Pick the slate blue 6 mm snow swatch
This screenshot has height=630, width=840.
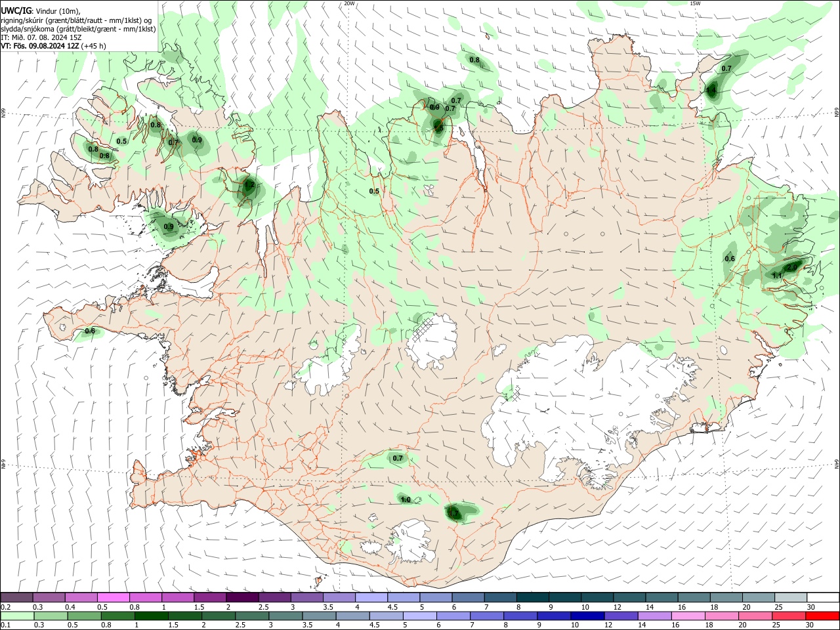click(x=469, y=598)
